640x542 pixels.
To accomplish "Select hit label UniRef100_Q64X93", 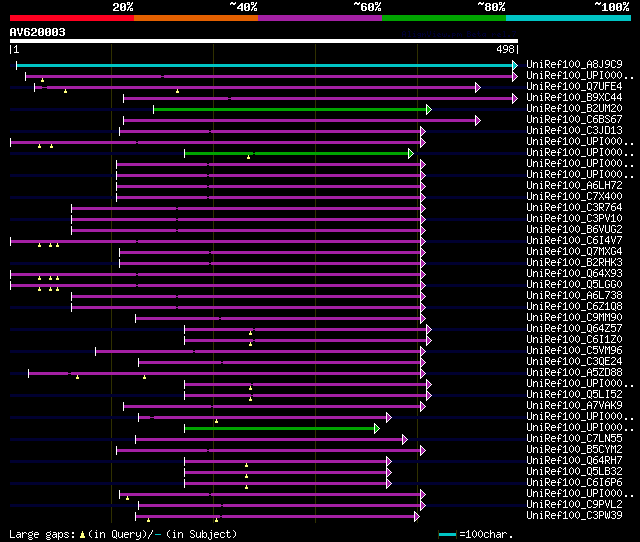I will [x=574, y=274].
